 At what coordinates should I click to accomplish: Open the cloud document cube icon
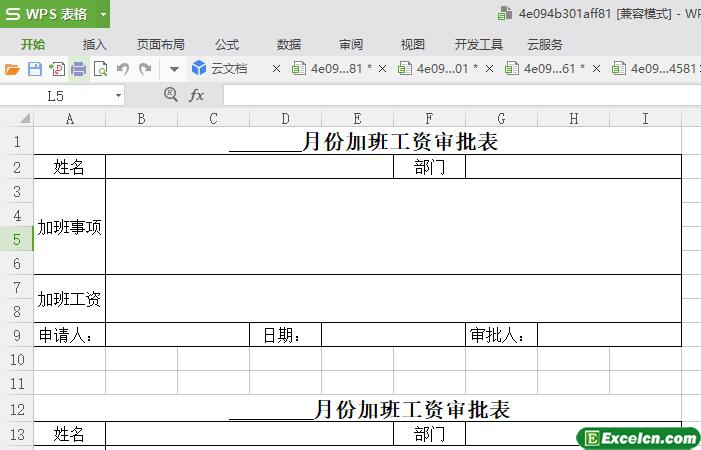coord(198,68)
